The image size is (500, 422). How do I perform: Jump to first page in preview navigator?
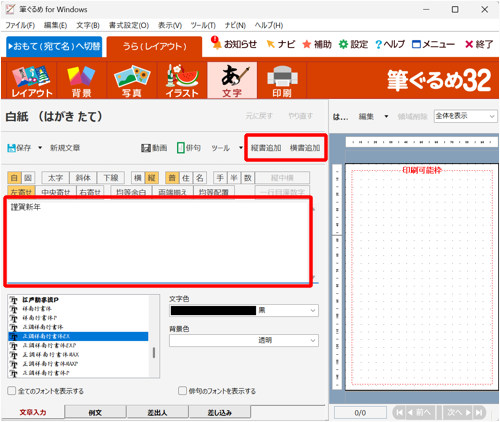point(399,413)
